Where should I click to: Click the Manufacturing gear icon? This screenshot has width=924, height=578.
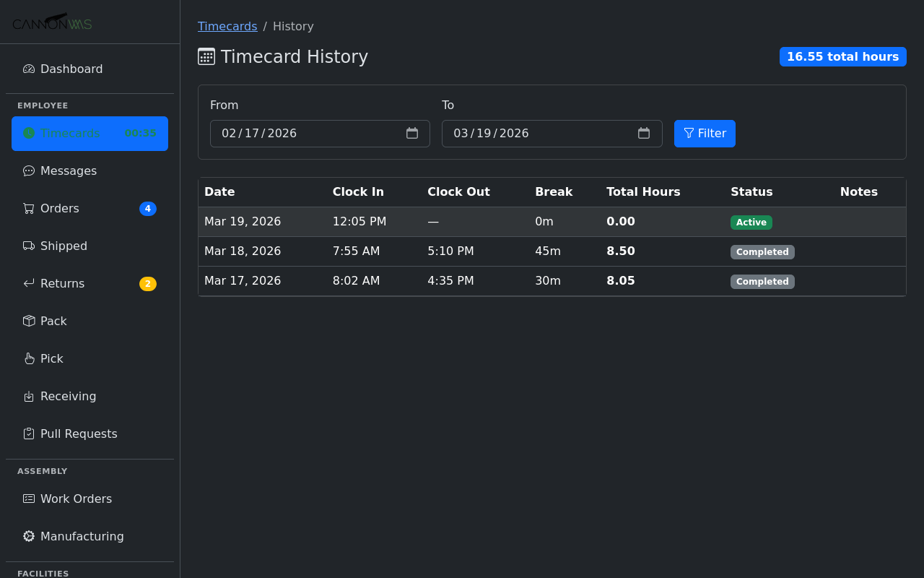(x=28, y=536)
